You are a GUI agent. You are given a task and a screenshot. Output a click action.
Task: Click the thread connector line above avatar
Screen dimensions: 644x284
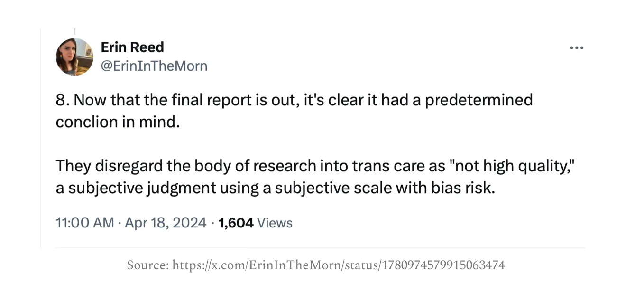74,31
